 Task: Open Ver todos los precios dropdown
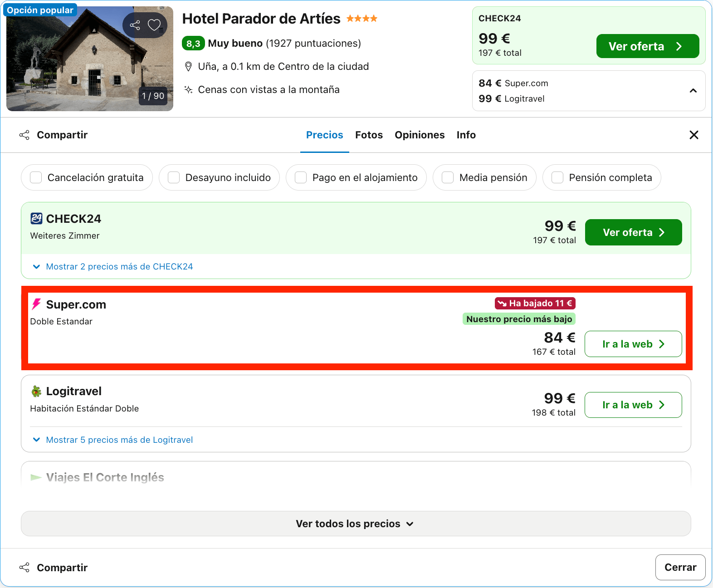pyautogui.click(x=356, y=524)
